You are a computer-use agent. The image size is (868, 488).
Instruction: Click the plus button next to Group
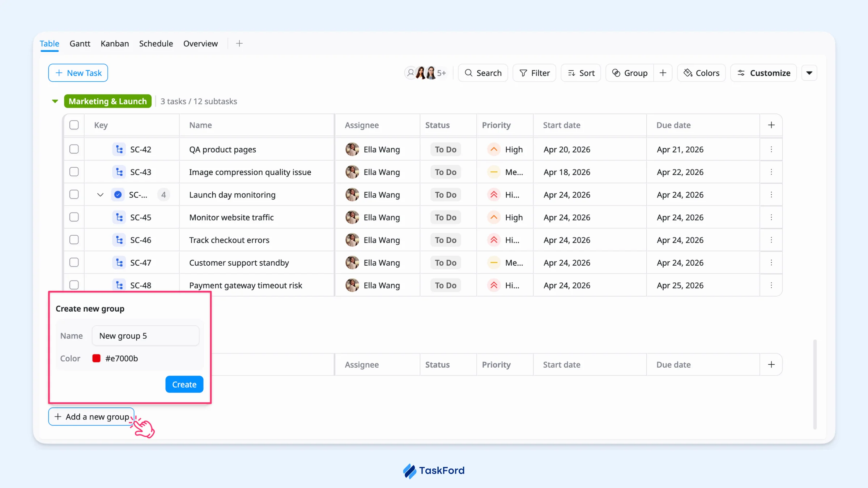click(x=663, y=73)
